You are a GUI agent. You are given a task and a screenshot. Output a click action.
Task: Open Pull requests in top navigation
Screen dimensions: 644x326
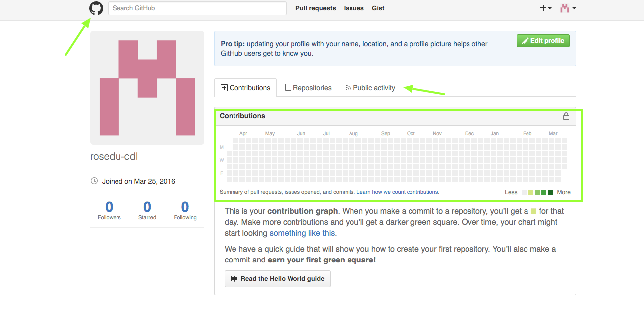316,8
